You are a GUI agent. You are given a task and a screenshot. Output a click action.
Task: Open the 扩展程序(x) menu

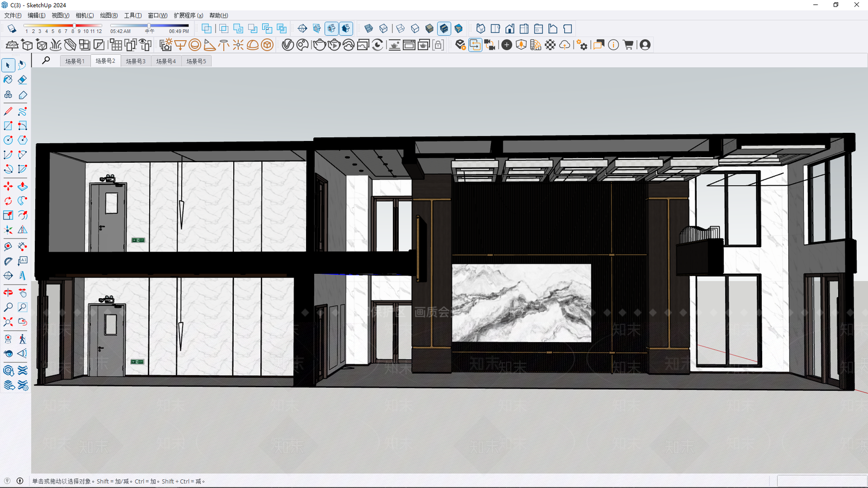188,15
